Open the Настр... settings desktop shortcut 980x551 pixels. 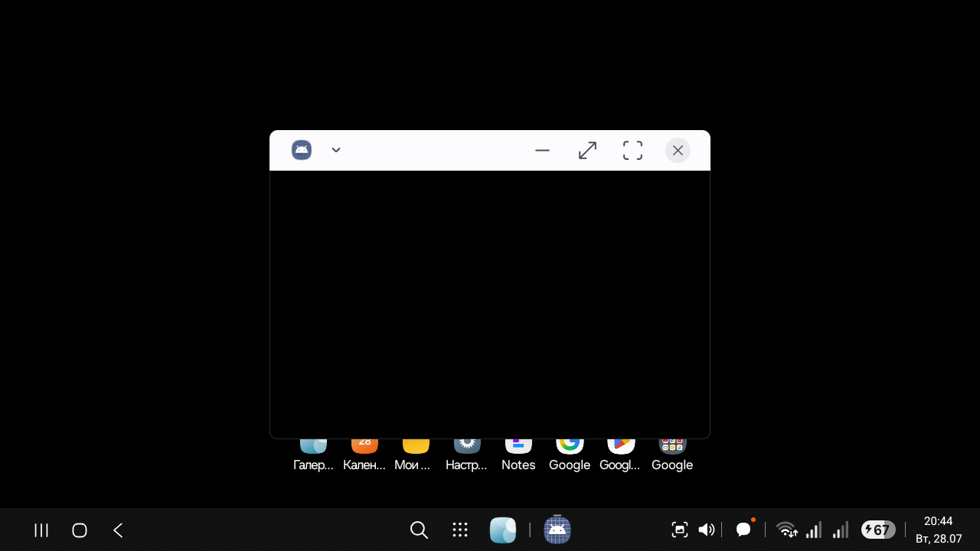(x=467, y=455)
